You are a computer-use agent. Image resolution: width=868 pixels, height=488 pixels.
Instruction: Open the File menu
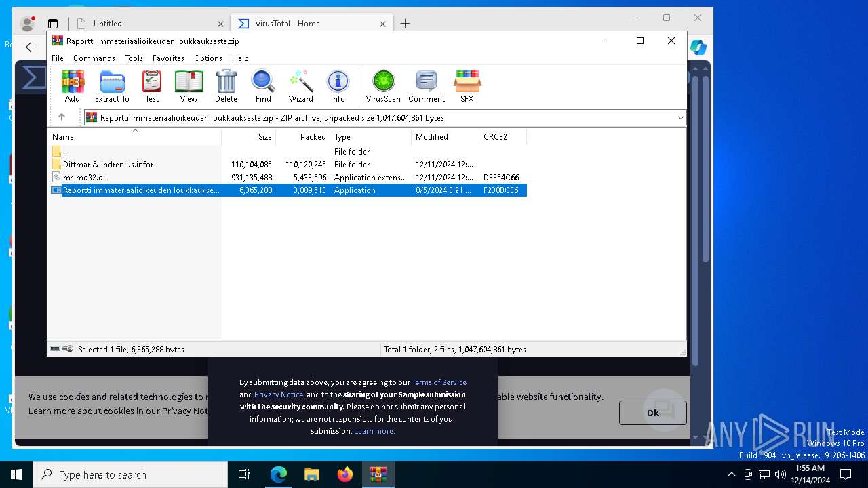[x=58, y=58]
